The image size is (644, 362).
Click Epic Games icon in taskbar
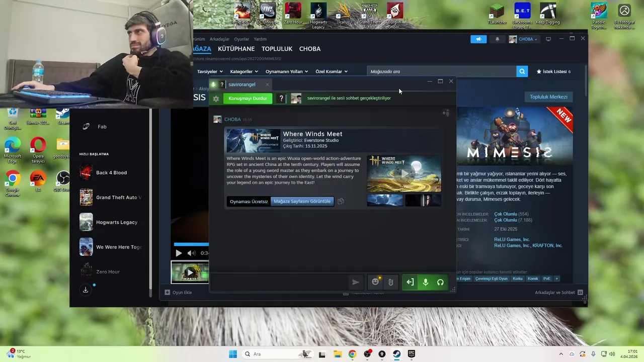click(x=412, y=354)
